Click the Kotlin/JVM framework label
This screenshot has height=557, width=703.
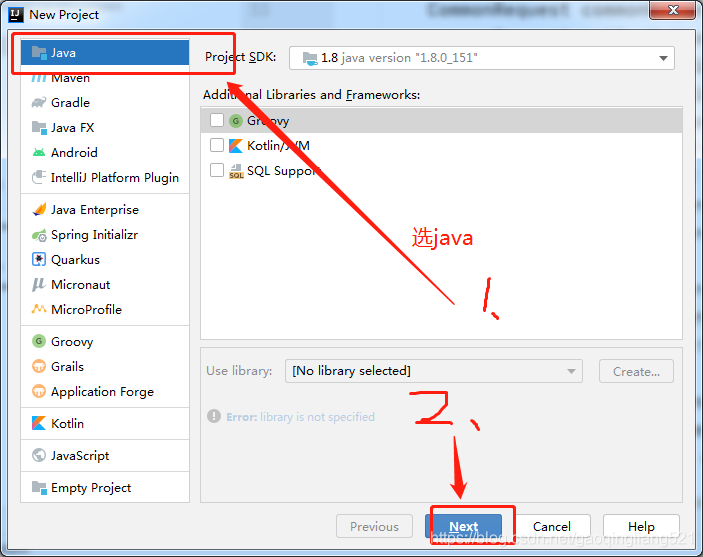click(x=278, y=146)
